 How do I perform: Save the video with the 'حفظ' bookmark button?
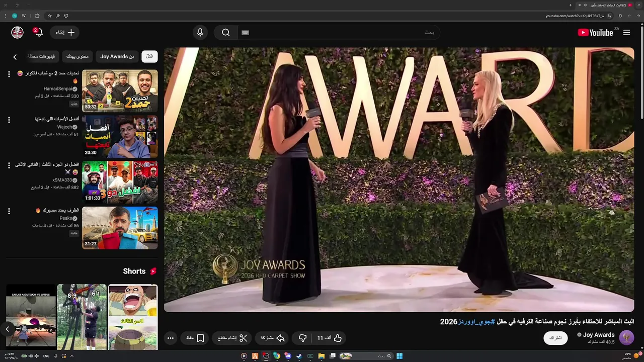point(195,338)
